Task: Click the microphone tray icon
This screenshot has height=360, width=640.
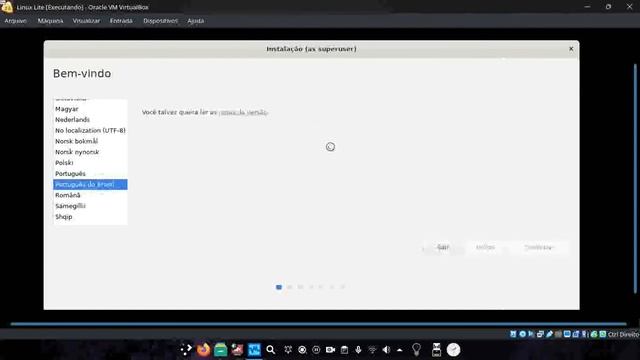Action: point(358,350)
